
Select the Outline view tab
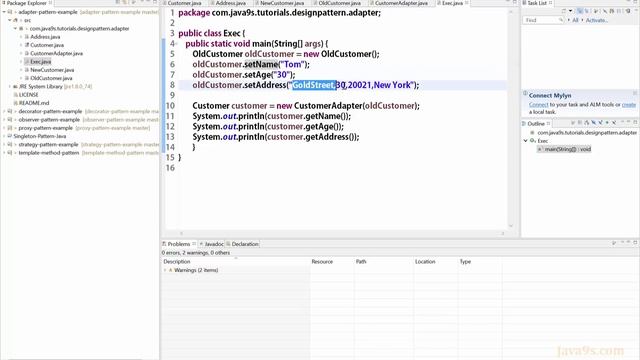tap(536, 124)
